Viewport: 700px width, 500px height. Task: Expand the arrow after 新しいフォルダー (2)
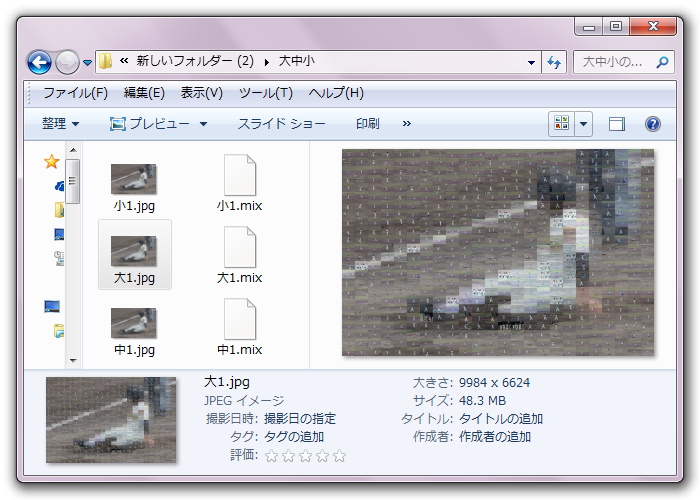pos(267,62)
